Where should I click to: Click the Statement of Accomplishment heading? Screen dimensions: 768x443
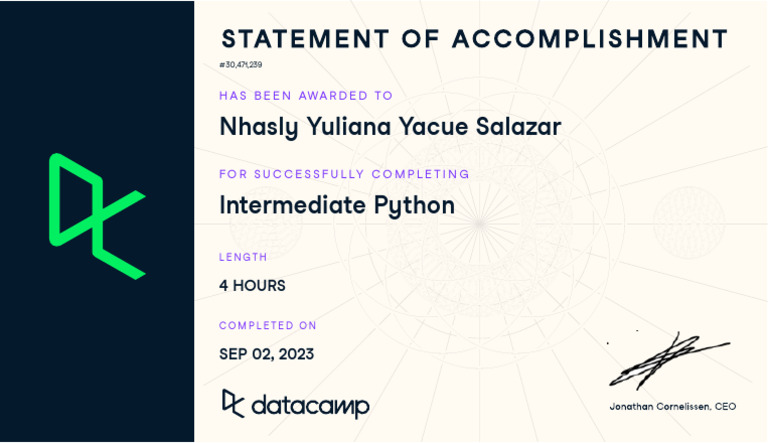[x=474, y=39]
